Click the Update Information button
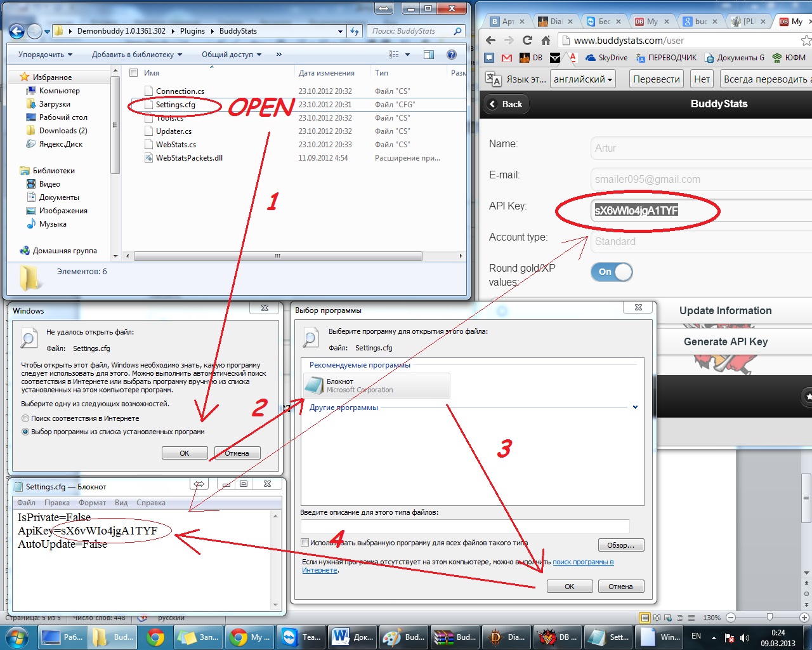This screenshot has height=650, width=812. (726, 310)
